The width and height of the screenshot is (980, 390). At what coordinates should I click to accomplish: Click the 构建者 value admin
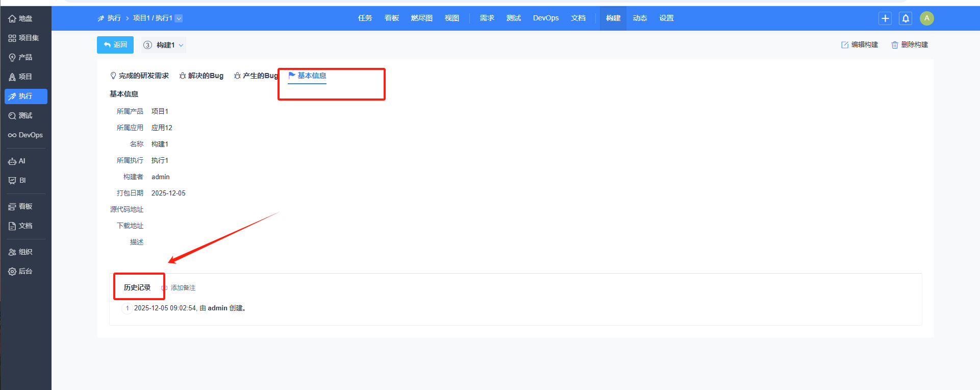(x=161, y=177)
